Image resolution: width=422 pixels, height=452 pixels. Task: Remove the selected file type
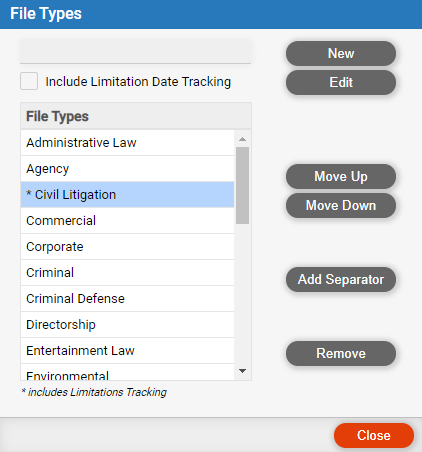point(341,353)
